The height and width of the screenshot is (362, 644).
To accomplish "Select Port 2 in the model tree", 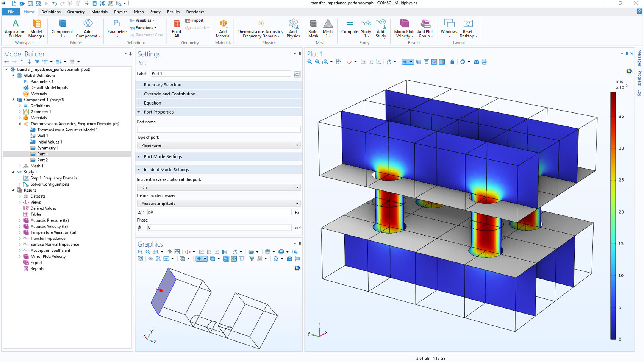I will (42, 160).
